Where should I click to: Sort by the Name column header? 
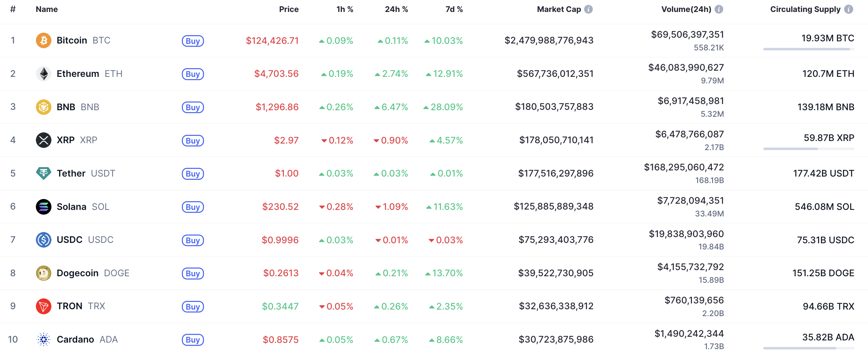[x=47, y=9]
